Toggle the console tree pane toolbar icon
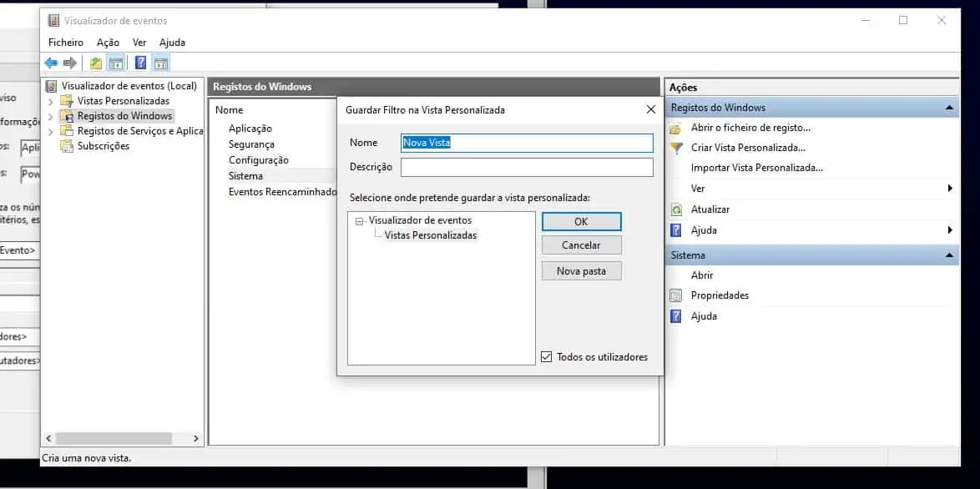The image size is (980, 489). pyautogui.click(x=115, y=63)
